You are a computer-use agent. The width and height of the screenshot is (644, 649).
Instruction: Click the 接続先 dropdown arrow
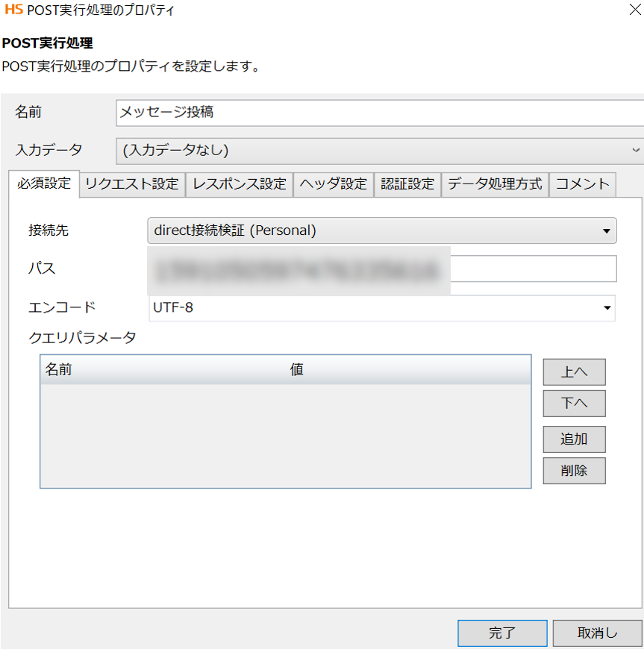pyautogui.click(x=606, y=231)
